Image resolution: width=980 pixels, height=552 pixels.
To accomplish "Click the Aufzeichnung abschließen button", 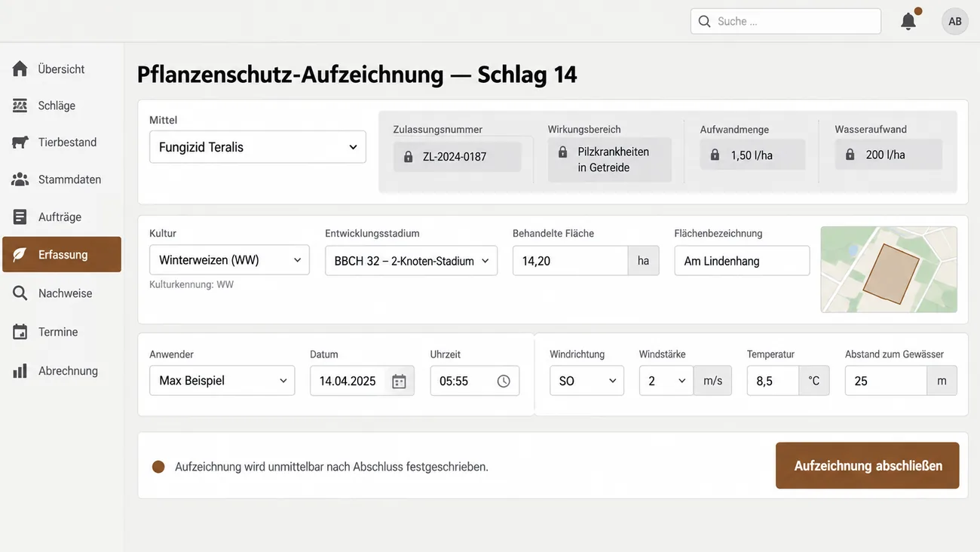I will [x=868, y=465].
